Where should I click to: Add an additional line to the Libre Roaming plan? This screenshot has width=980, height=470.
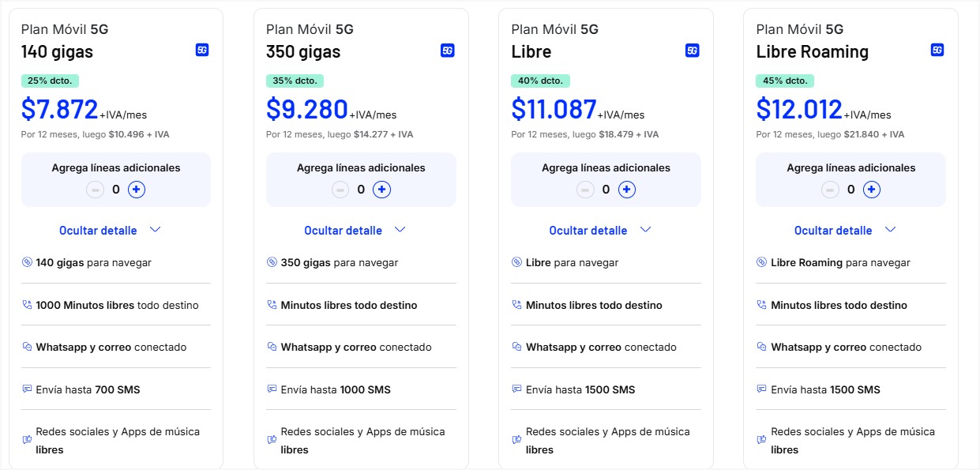click(870, 189)
